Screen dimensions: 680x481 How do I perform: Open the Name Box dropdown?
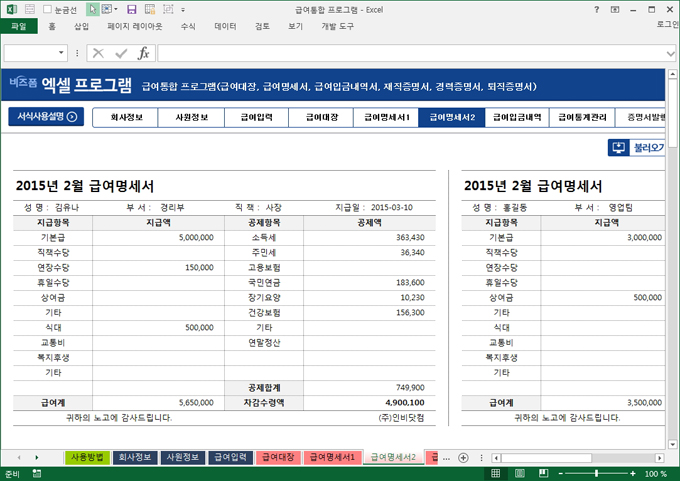(76, 53)
